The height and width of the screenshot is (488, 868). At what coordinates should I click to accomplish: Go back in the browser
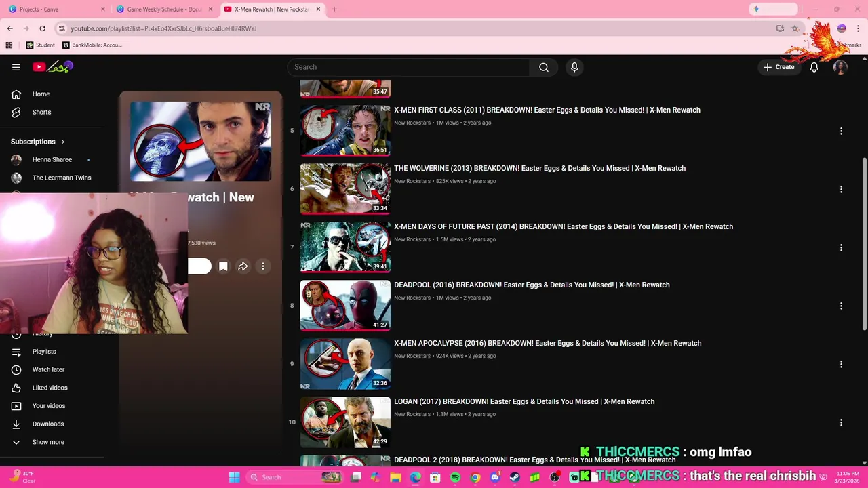pyautogui.click(x=9, y=28)
